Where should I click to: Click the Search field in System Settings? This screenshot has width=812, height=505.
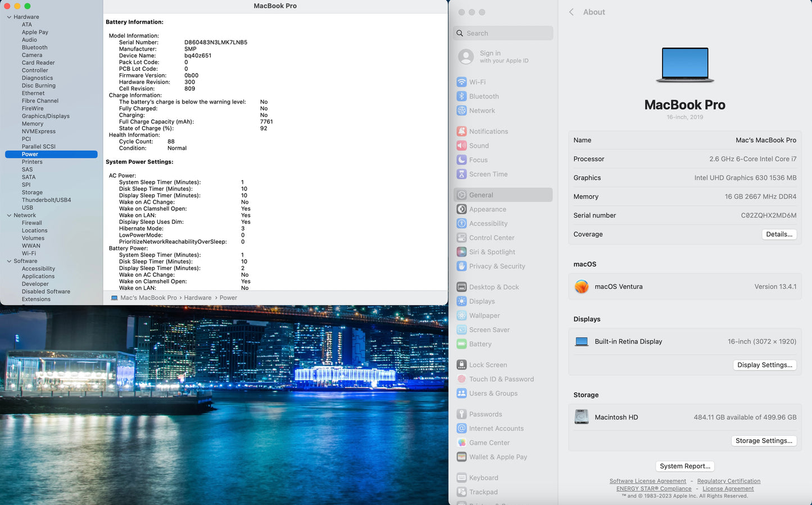tap(503, 34)
